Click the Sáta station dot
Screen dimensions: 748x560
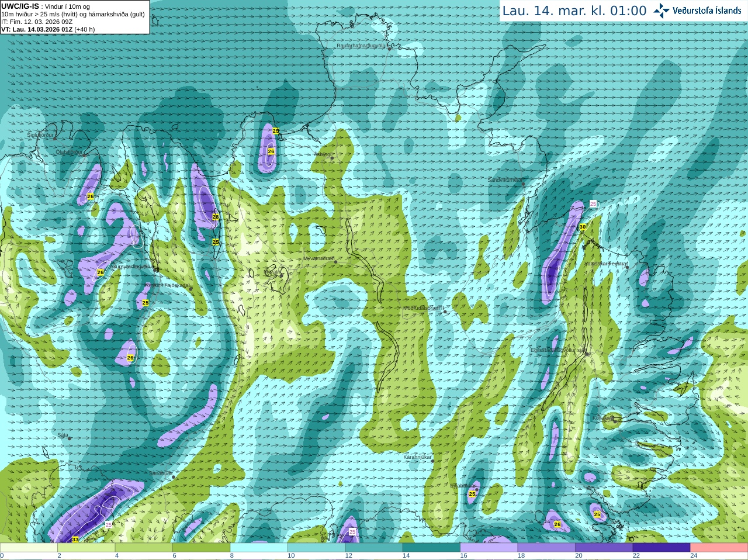coord(70,438)
